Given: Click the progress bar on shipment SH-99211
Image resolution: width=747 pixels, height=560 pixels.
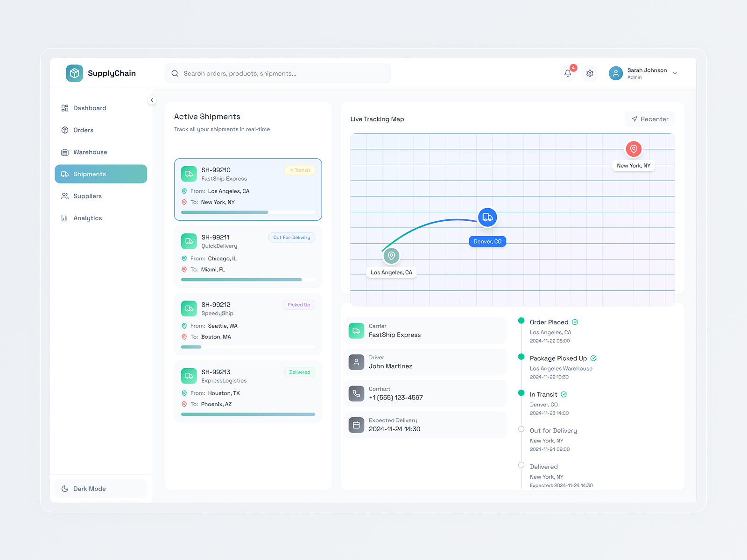Looking at the screenshot, I should click(x=248, y=280).
